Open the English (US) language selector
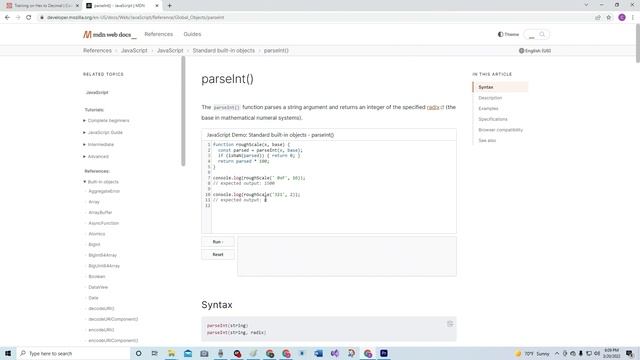Image resolution: width=640 pixels, height=360 pixels. 535,51
